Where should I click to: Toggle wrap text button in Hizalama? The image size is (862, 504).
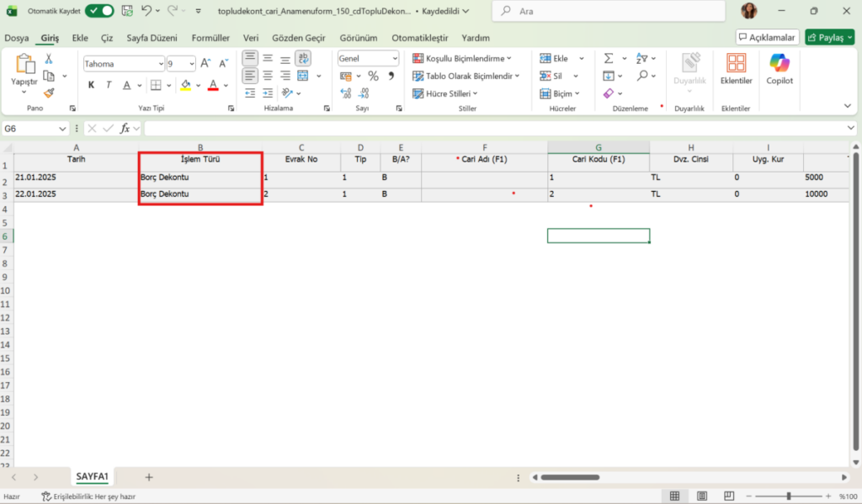[x=303, y=58]
